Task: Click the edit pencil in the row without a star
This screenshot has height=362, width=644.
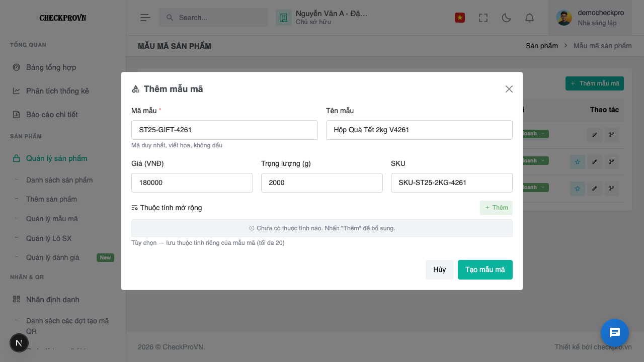Action: point(595,135)
